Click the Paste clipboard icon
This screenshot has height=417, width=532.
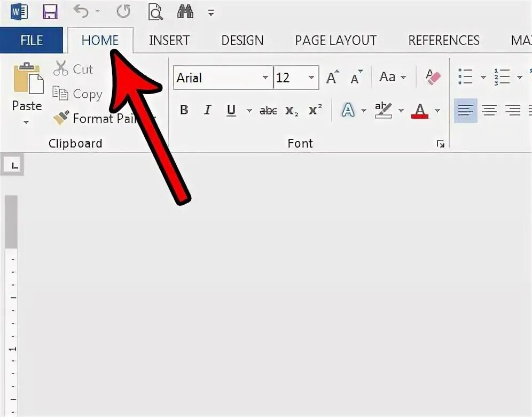(x=28, y=78)
